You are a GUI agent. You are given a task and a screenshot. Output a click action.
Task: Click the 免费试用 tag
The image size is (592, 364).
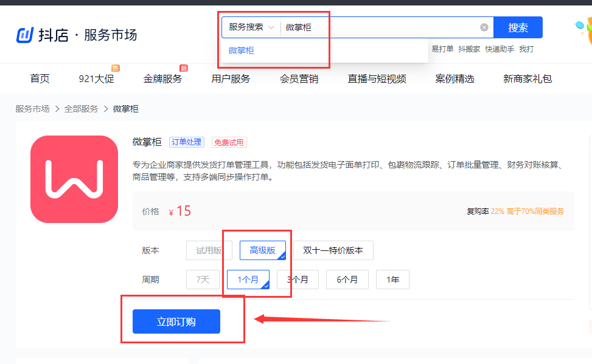point(229,142)
